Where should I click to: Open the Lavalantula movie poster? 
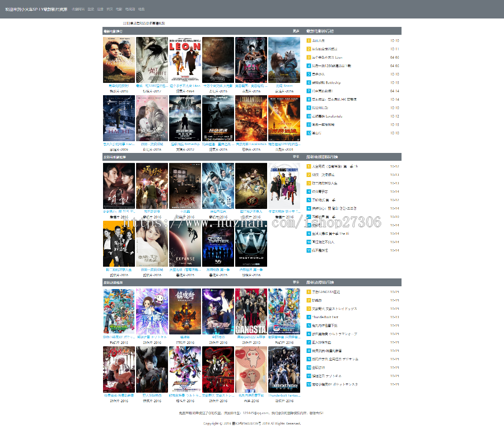coord(251,118)
